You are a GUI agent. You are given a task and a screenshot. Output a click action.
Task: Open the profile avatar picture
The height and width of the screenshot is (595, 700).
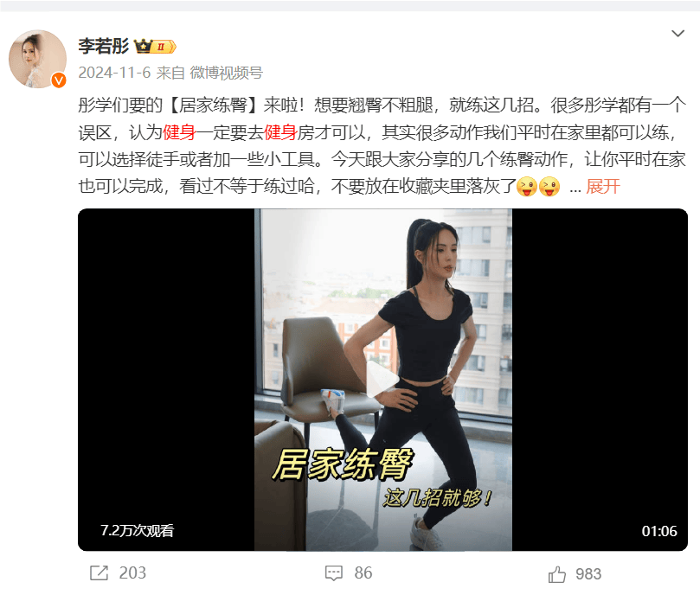[x=37, y=59]
